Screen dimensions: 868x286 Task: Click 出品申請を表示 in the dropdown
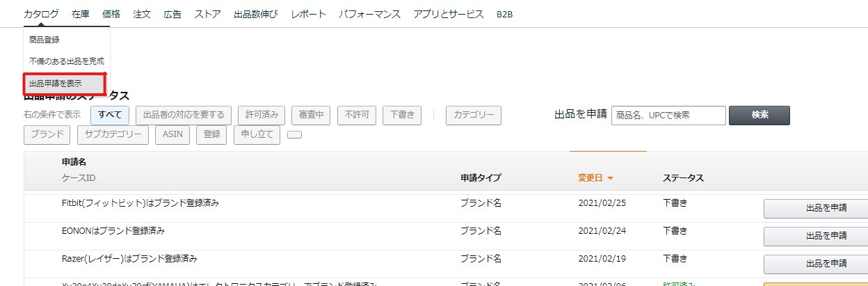(x=56, y=84)
